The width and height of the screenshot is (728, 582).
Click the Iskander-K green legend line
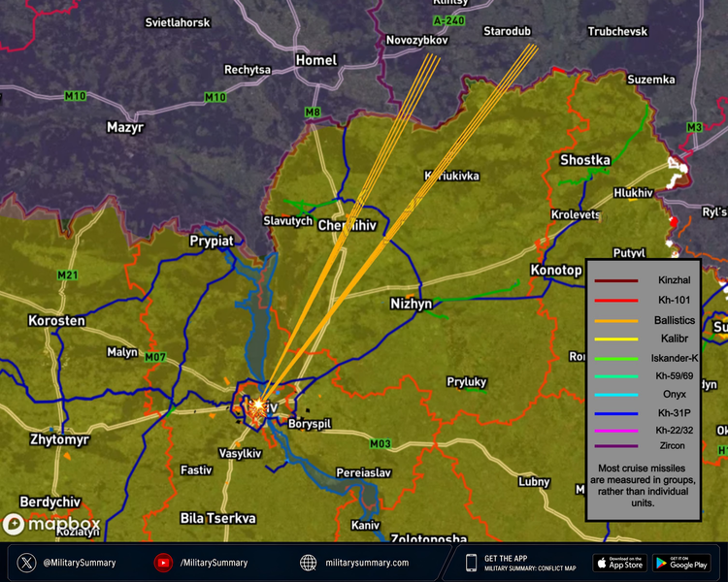point(616,359)
